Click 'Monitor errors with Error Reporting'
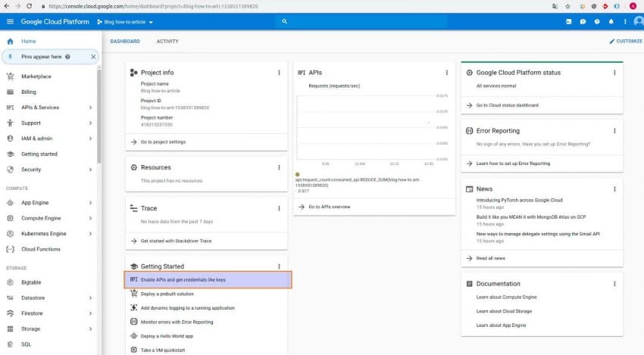This screenshot has height=355, width=644. point(177,322)
